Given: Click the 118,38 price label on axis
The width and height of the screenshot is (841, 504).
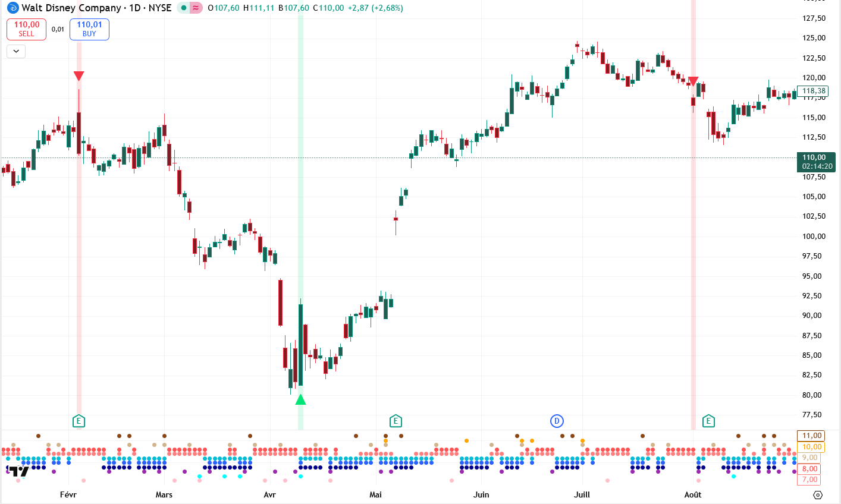Looking at the screenshot, I should coord(813,91).
